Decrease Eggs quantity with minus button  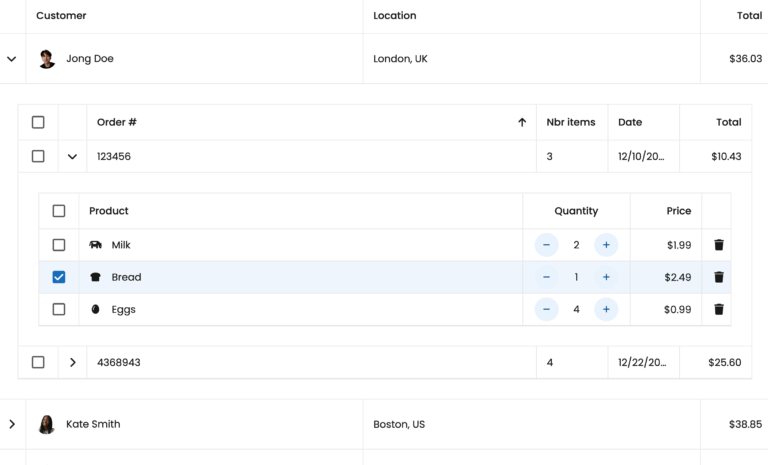pos(546,310)
